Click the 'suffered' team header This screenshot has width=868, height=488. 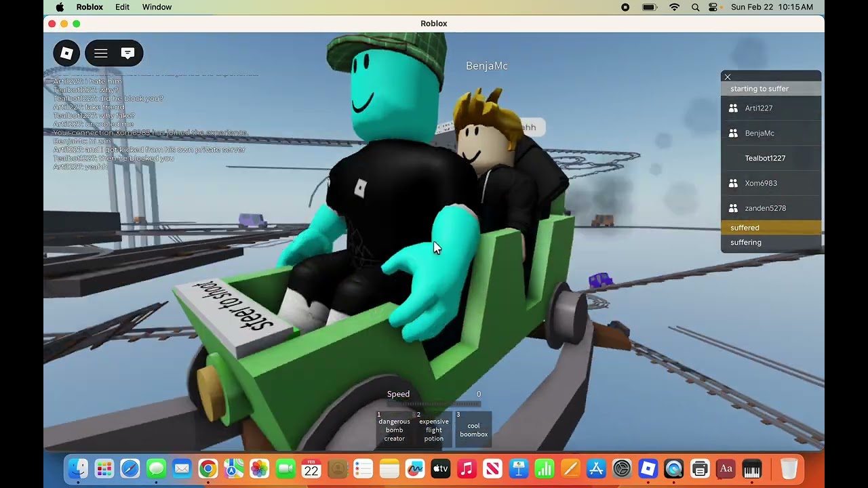[771, 228]
